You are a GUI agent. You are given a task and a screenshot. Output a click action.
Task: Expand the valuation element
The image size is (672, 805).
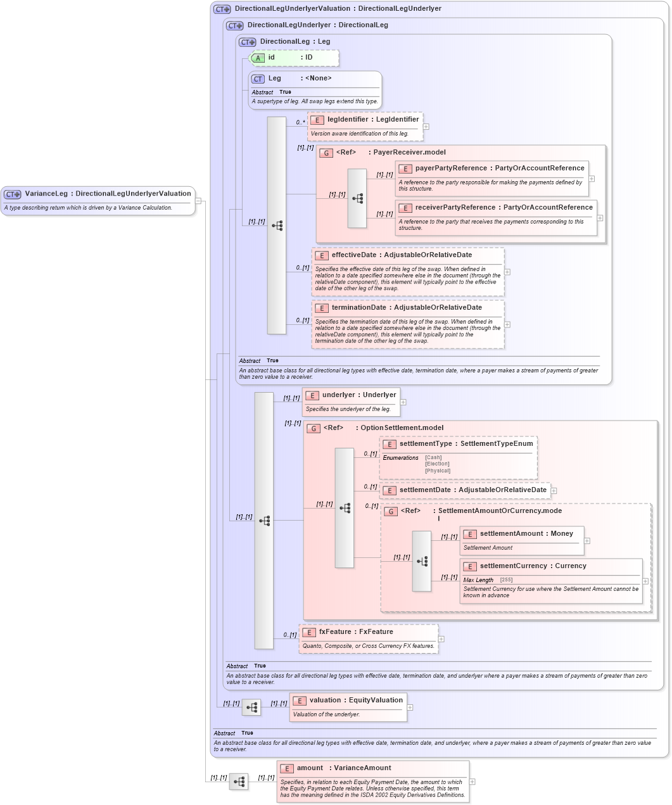410,707
